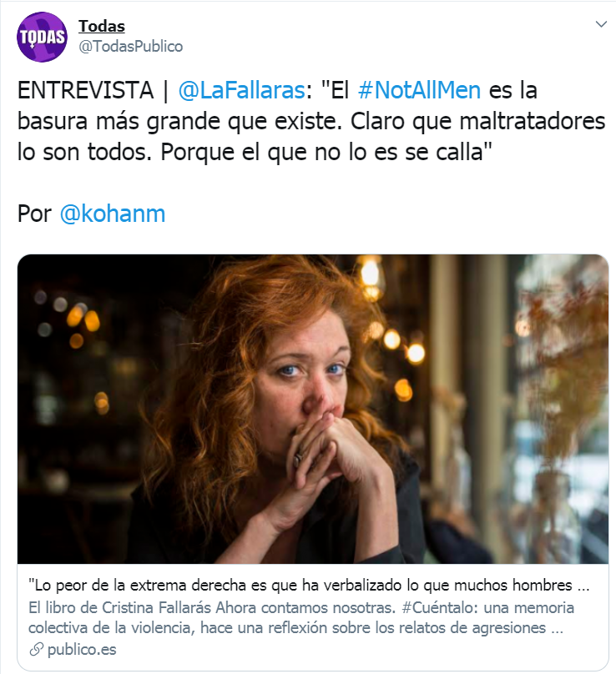Click tweet line "basura más grande que existe"
Image resolution: width=616 pixels, height=674 pixels.
(x=179, y=122)
